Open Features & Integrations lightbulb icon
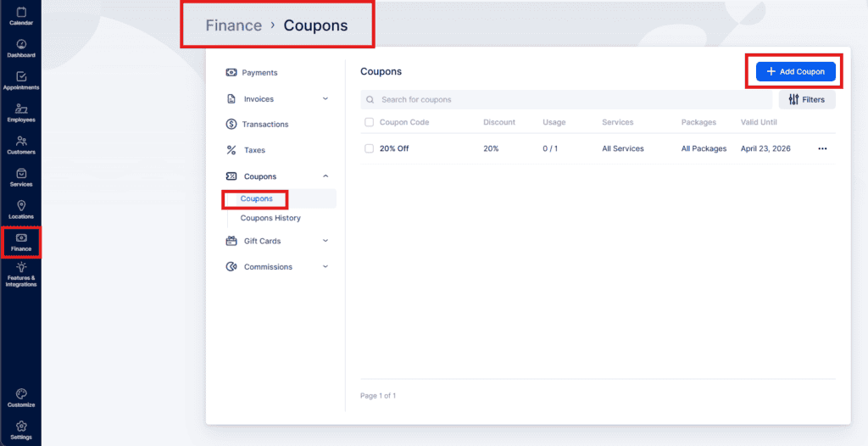The height and width of the screenshot is (446, 868). 21,267
